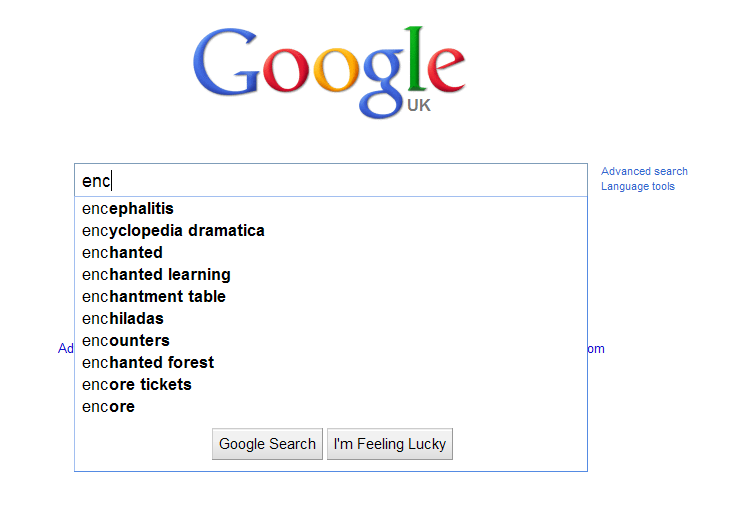Choose 'encyclopedia dramatica' from the suggestions
This screenshot has width=733, height=512.
[173, 231]
